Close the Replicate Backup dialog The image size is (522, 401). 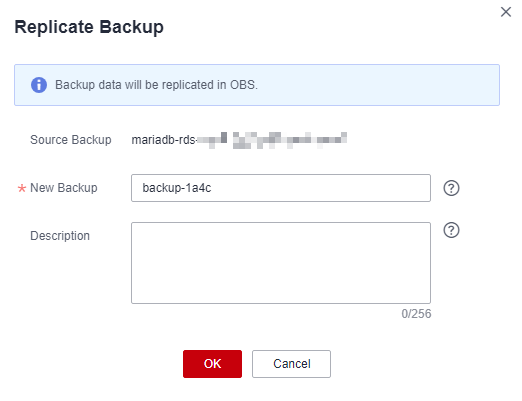(506, 12)
